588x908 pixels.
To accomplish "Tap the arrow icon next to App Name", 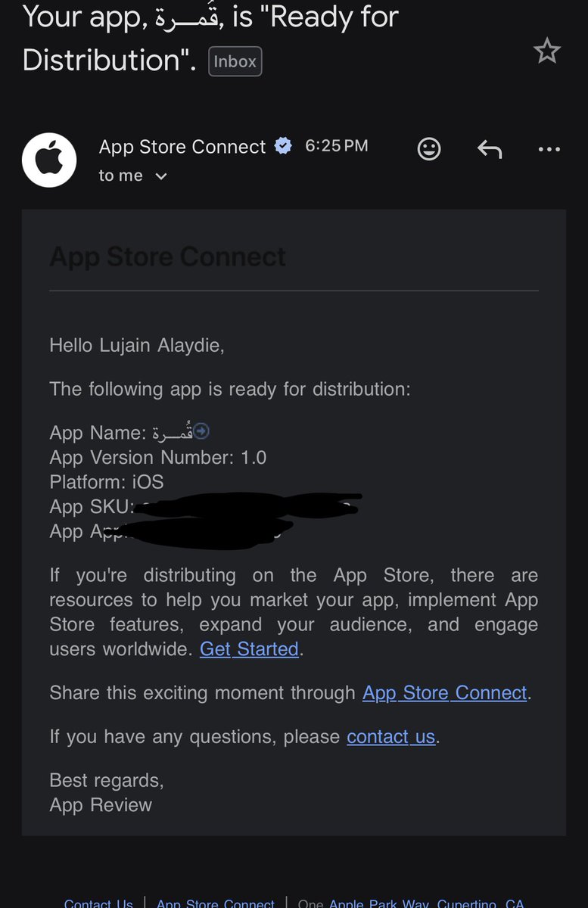I will 201,431.
